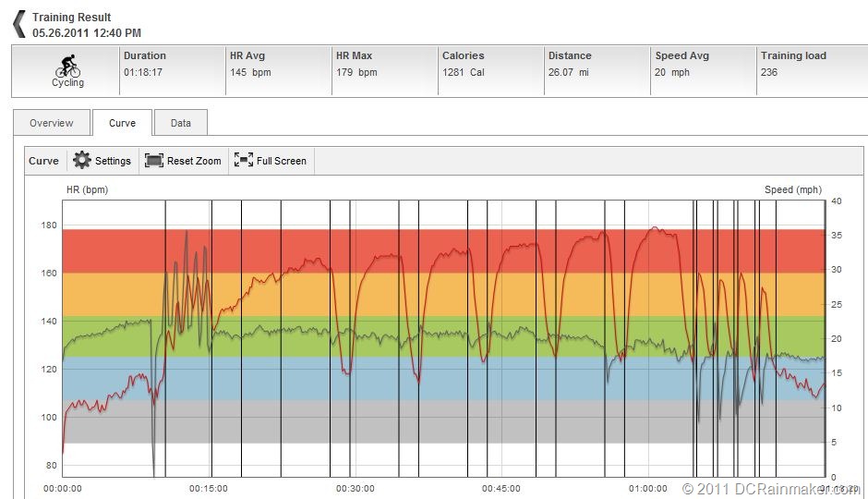Click the 01:00:00 time axis label
Screen dimensions: 868x499
[647, 489]
